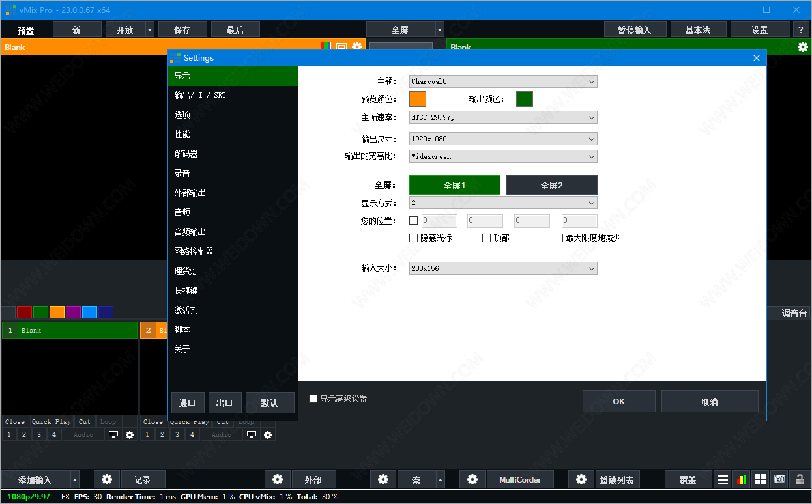The width and height of the screenshot is (812, 504).
Task: Select the 录音 settings category
Action: point(233,173)
